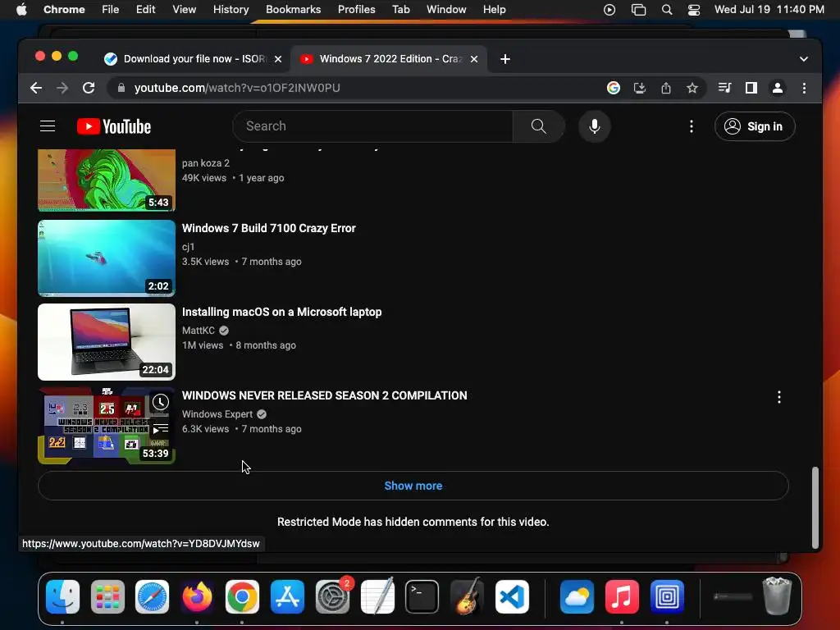Close the Windows 7 2022 Edition tab

[x=473, y=59]
